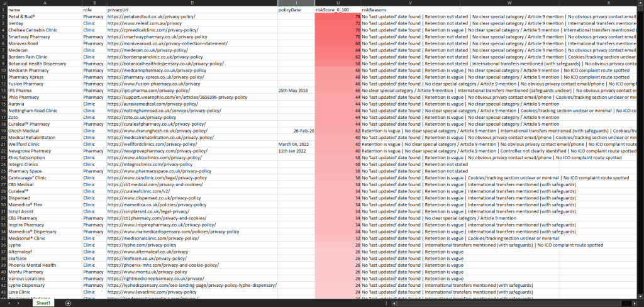Click the vertical scrollbar up arrow

click(641, 3)
